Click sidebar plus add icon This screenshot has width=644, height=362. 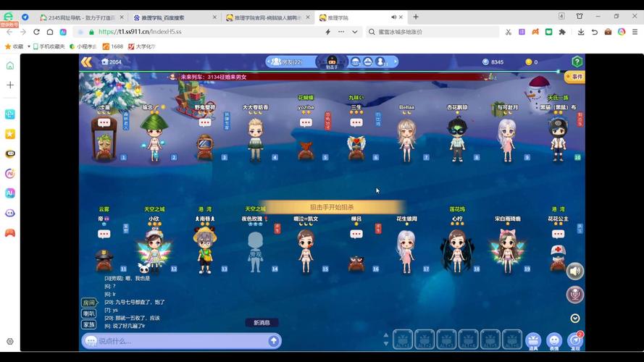pyautogui.click(x=10, y=85)
